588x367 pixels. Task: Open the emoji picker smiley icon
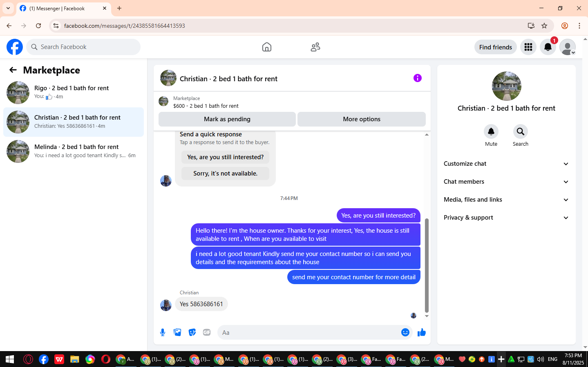pyautogui.click(x=405, y=332)
